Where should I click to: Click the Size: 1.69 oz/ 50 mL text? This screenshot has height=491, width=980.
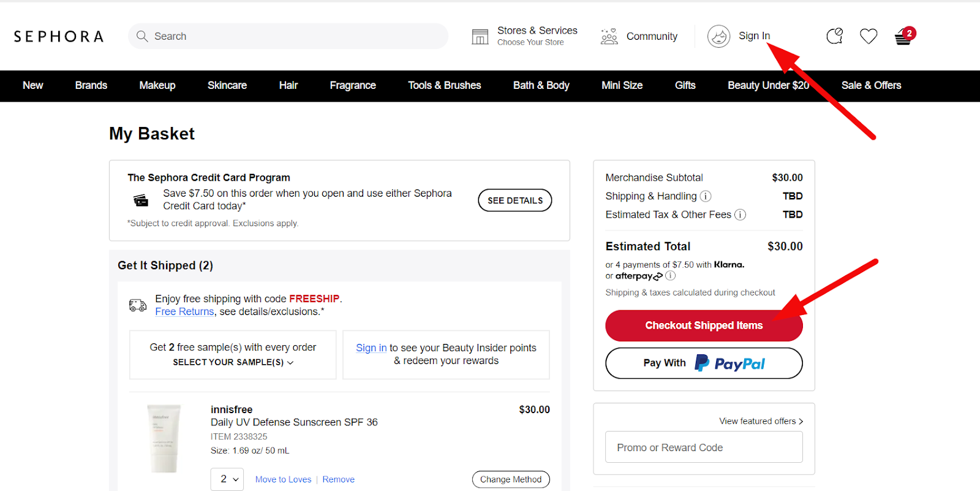coord(250,451)
